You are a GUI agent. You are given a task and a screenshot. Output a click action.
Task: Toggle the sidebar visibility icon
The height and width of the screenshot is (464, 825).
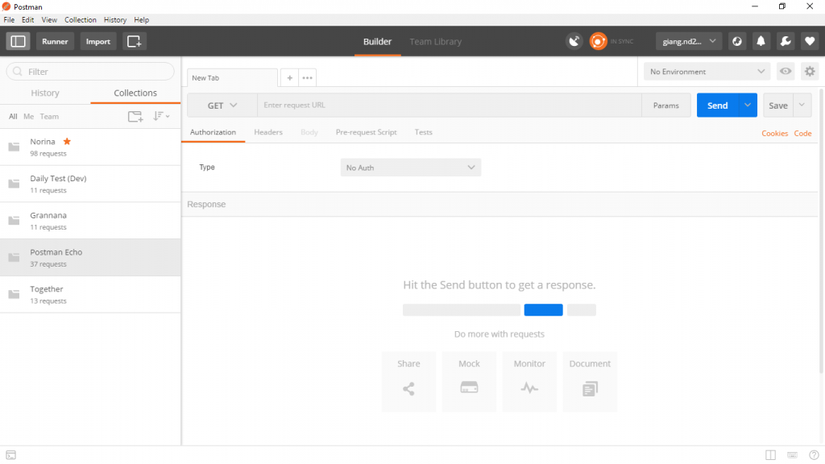(x=18, y=41)
